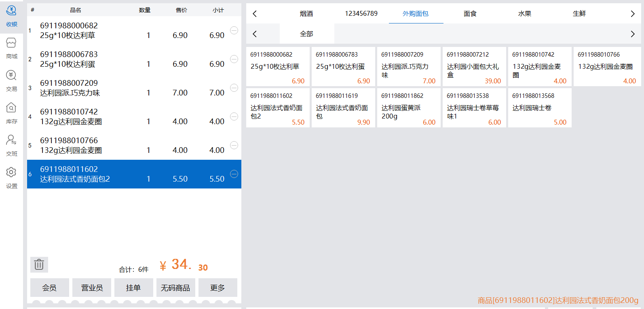Switch to 面食 category tab

click(x=470, y=14)
